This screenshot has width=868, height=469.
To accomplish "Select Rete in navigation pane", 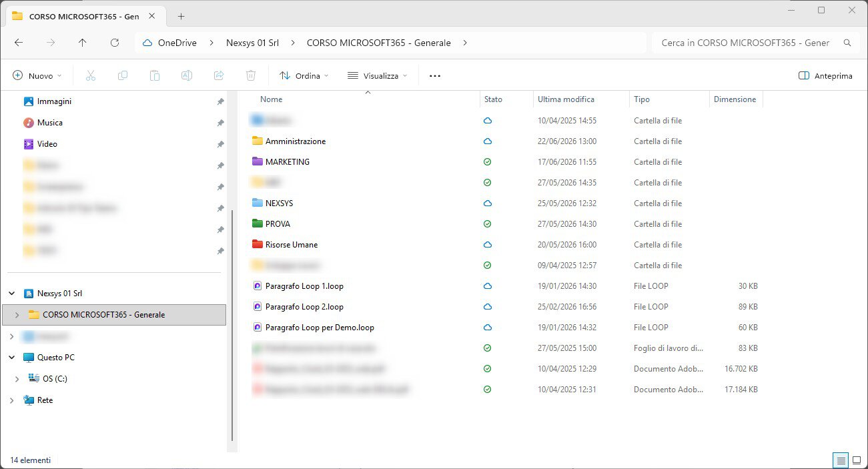I will click(45, 400).
